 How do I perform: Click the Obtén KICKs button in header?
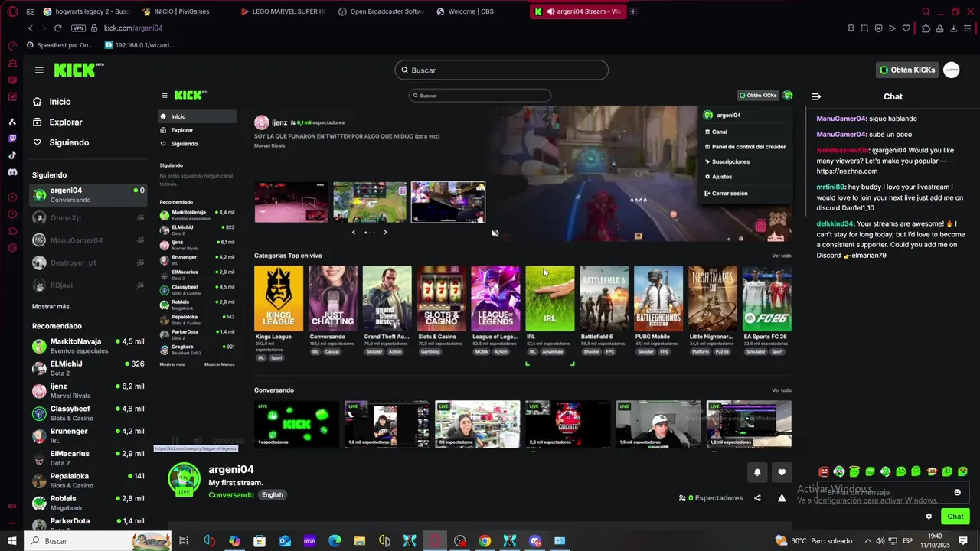907,70
